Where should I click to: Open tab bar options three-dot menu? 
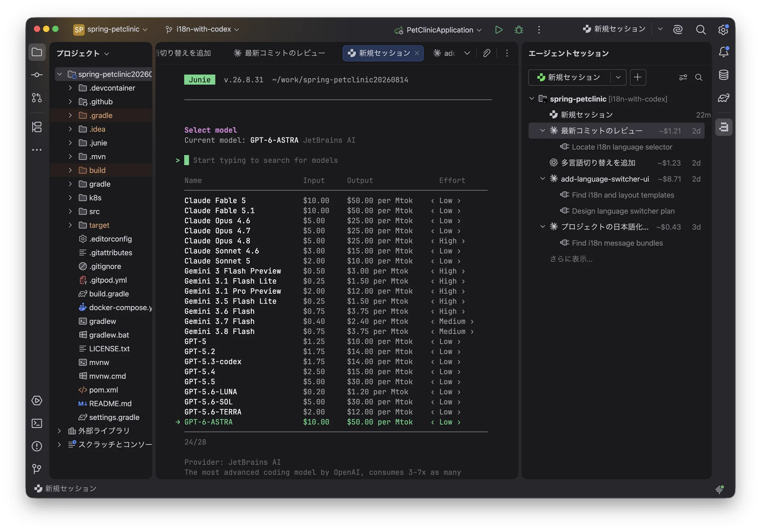click(x=507, y=53)
